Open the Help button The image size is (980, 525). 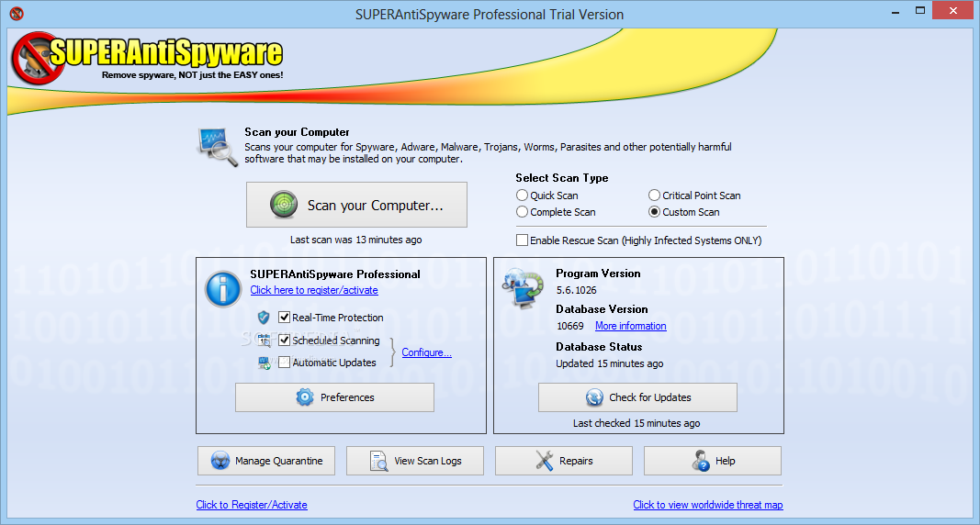[713, 461]
